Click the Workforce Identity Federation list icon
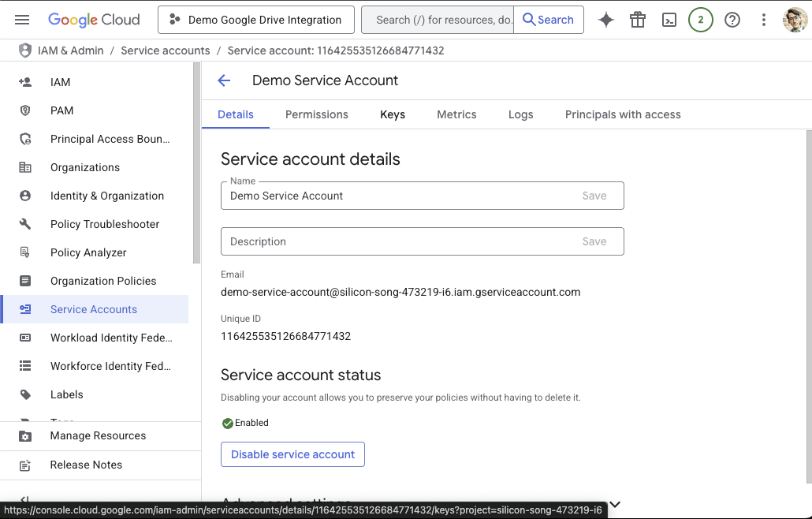 coord(25,366)
